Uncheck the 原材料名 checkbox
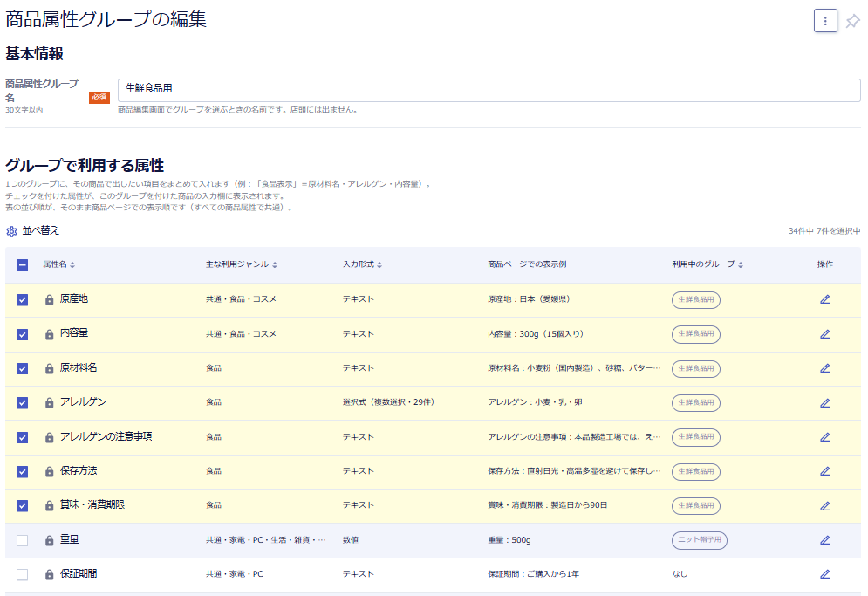This screenshot has width=868, height=596. 22,368
